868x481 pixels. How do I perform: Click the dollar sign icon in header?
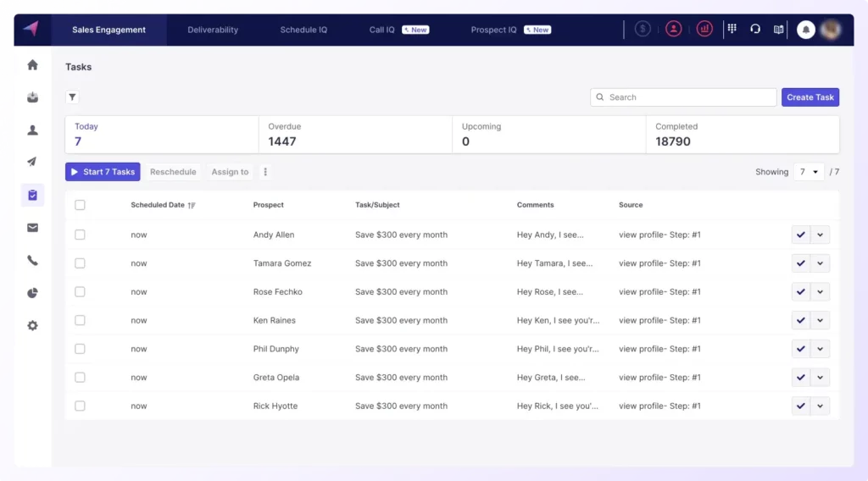point(643,29)
